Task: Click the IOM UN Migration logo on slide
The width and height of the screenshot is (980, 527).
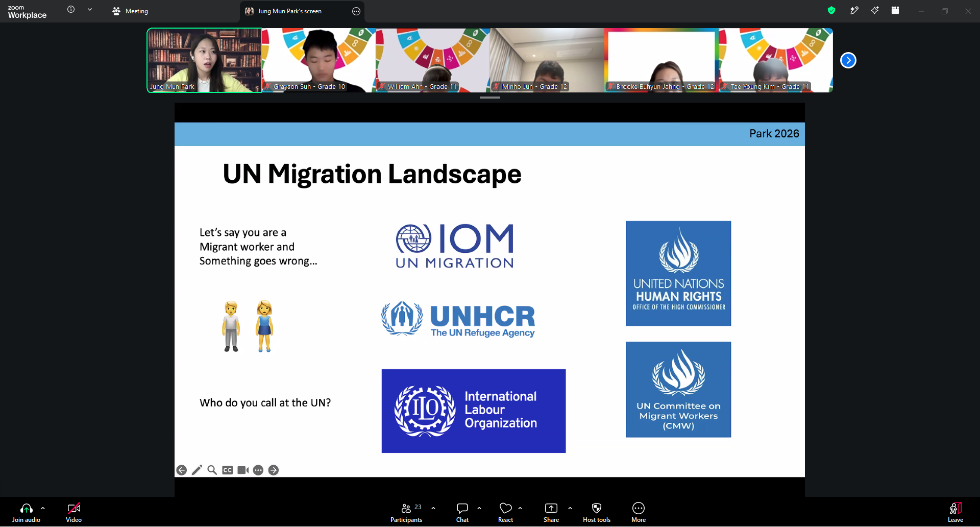Action: point(455,246)
